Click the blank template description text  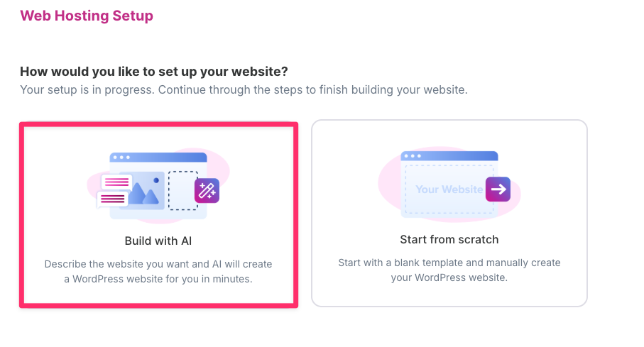449,270
